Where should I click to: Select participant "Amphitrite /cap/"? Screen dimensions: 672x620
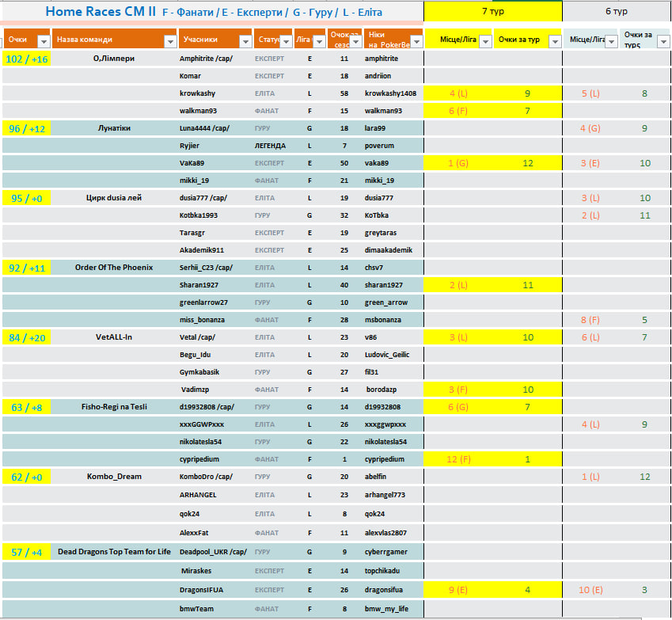[x=206, y=59]
